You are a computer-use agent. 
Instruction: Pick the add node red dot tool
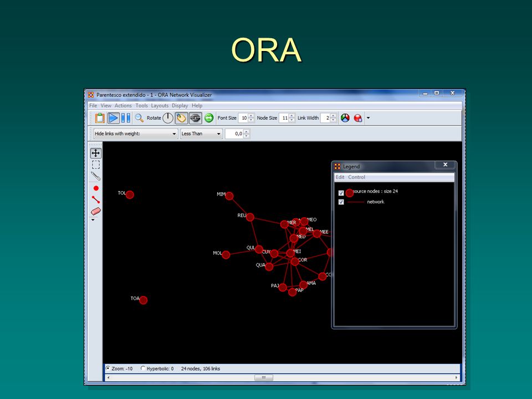tap(96, 188)
